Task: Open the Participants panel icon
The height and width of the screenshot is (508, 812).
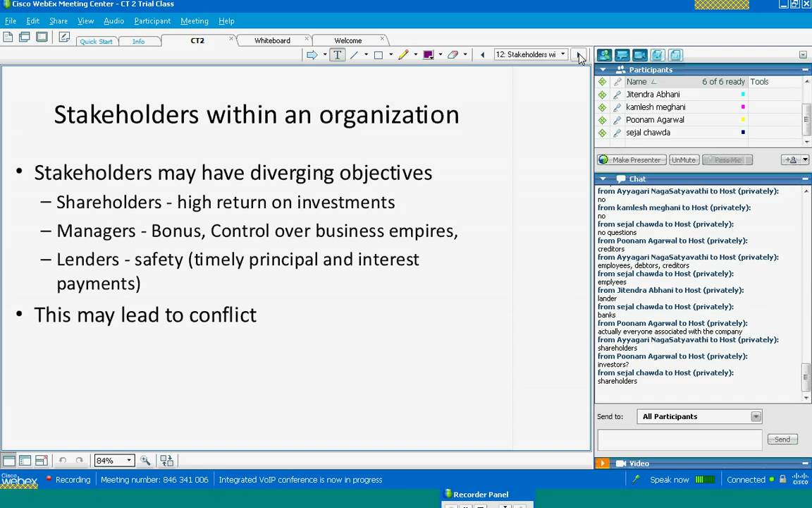Action: coord(604,55)
